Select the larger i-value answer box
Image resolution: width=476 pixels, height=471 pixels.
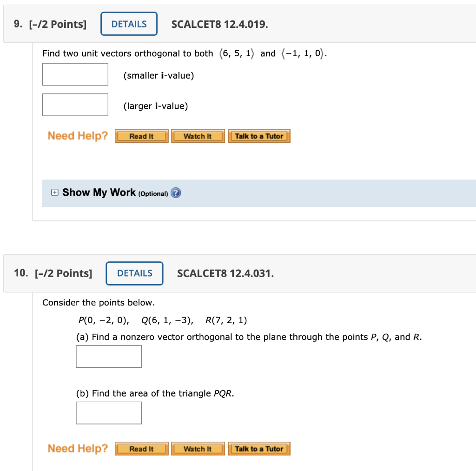[75, 104]
